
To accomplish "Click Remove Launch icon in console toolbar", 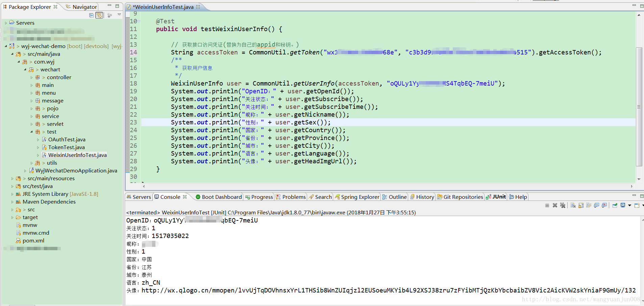I will pos(555,205).
